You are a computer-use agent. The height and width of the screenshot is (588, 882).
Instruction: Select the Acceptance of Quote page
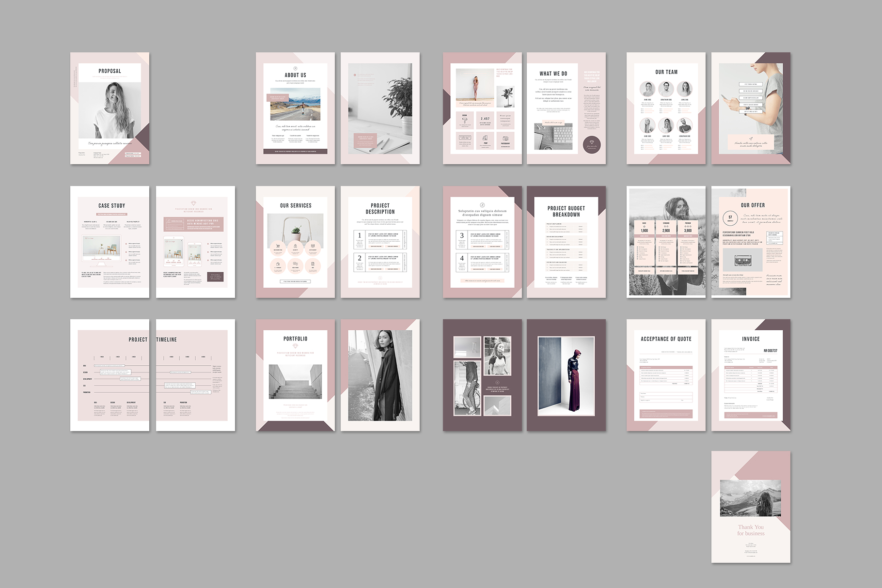(666, 375)
